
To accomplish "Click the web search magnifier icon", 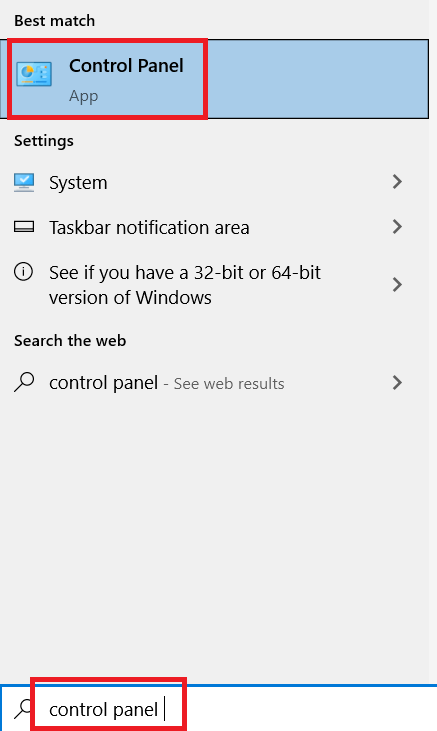I will pos(24,382).
